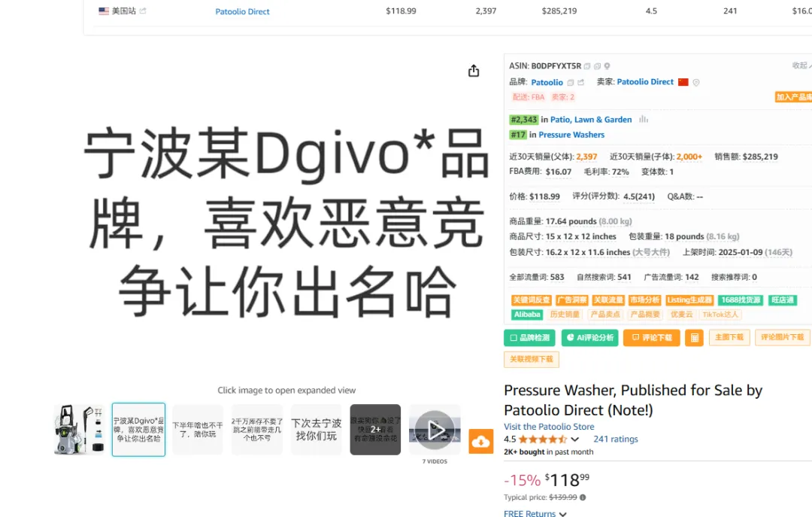Collapse the info panel with 收起
Viewport: 812px width, 517px height.
click(x=801, y=65)
